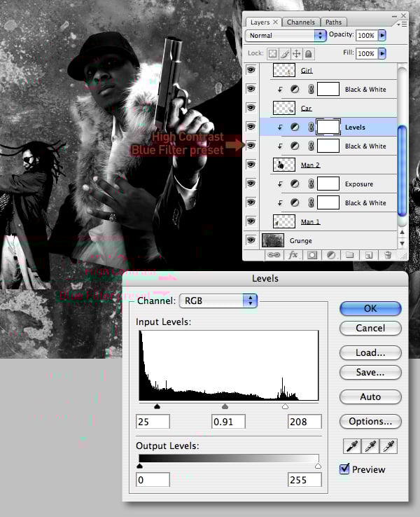Click the mask link icon on Levels layer

(x=311, y=127)
